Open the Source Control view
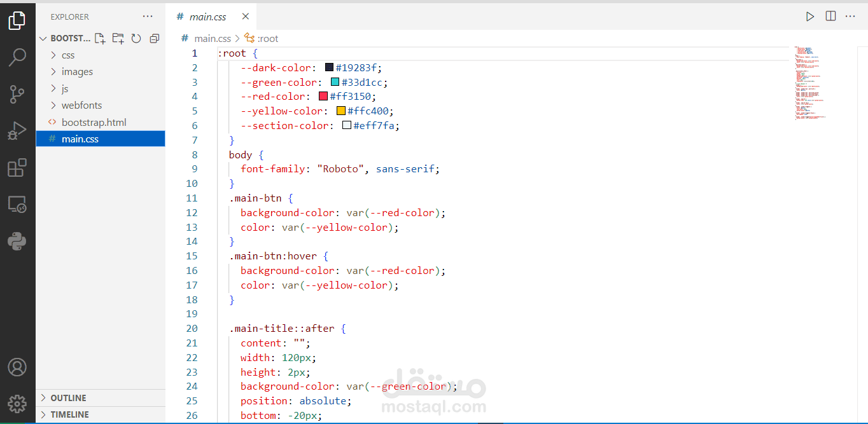The image size is (868, 424). click(17, 94)
